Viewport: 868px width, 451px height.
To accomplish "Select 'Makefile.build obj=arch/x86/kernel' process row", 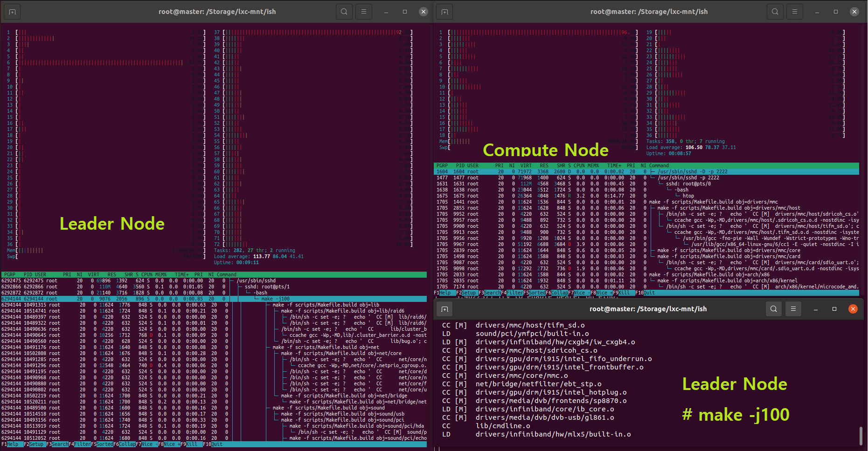I will (646, 281).
